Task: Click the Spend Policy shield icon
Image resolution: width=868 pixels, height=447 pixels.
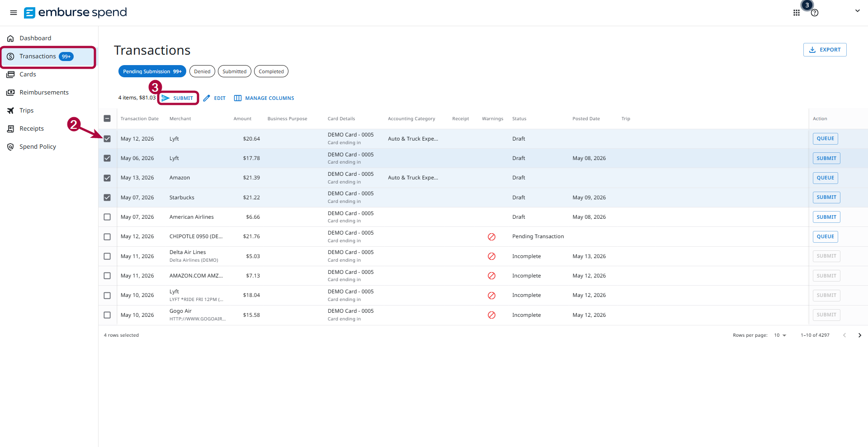Action: coord(10,147)
